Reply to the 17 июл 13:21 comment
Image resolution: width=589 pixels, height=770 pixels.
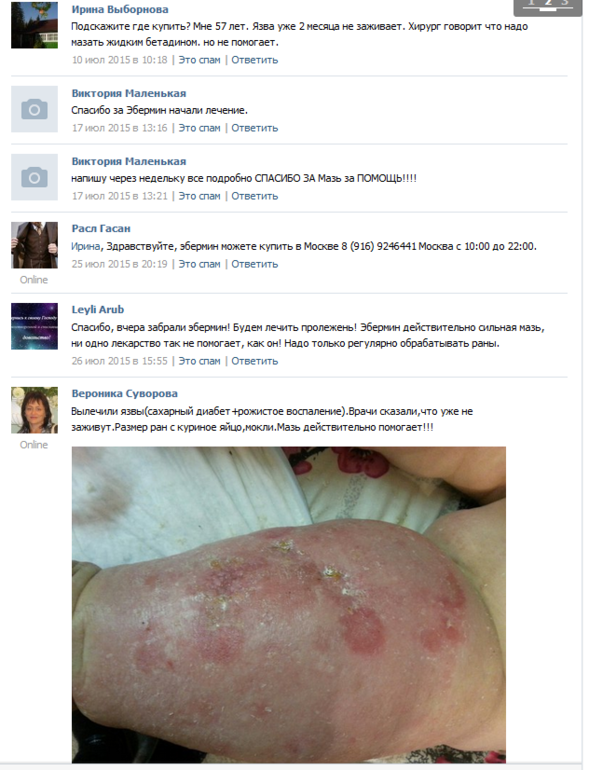pyautogui.click(x=254, y=196)
